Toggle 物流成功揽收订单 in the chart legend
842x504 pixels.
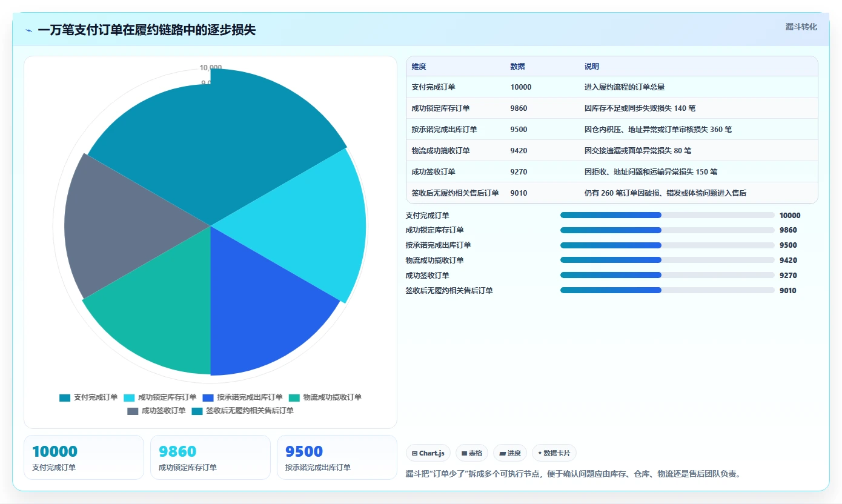[325, 397]
